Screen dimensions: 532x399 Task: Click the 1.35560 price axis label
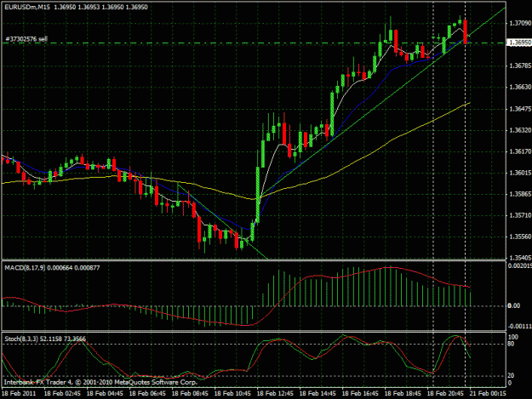coord(520,237)
